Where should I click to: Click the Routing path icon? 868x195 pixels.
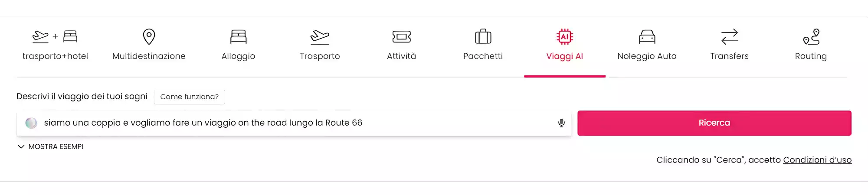[811, 37]
